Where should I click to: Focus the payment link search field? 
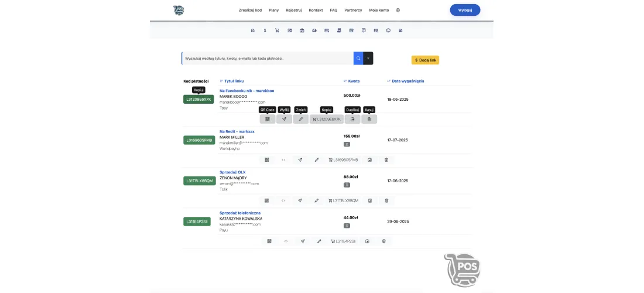(x=268, y=59)
